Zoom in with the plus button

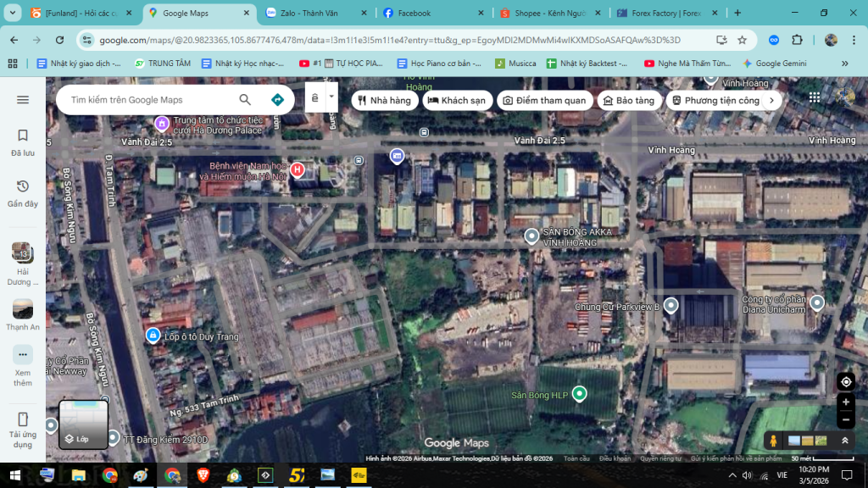(x=846, y=402)
